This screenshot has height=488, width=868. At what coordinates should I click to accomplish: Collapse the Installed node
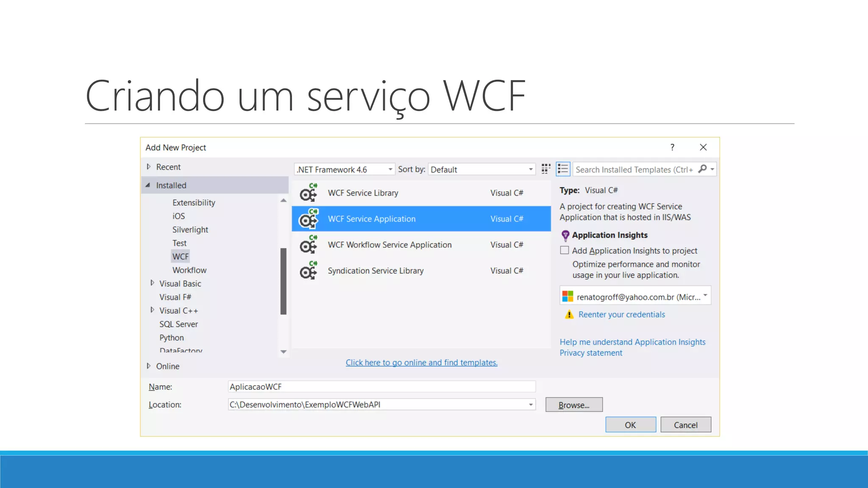[x=148, y=185]
